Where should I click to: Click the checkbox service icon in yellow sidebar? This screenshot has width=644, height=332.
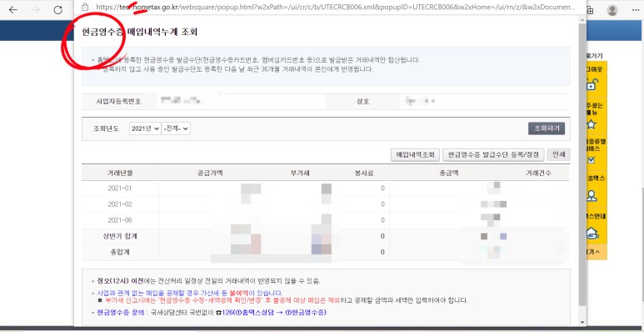pos(591,160)
